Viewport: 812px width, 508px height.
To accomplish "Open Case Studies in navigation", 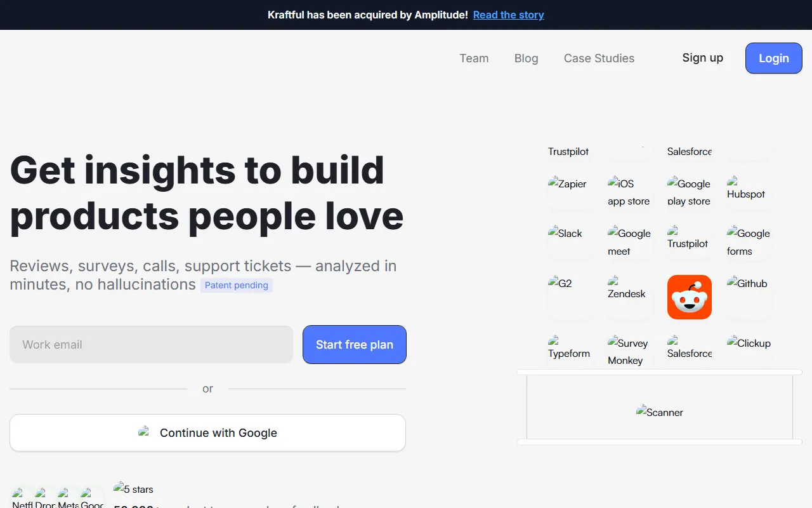I will tap(599, 58).
